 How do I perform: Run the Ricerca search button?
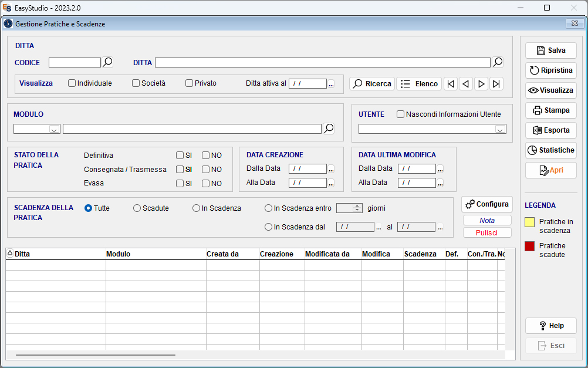(373, 84)
